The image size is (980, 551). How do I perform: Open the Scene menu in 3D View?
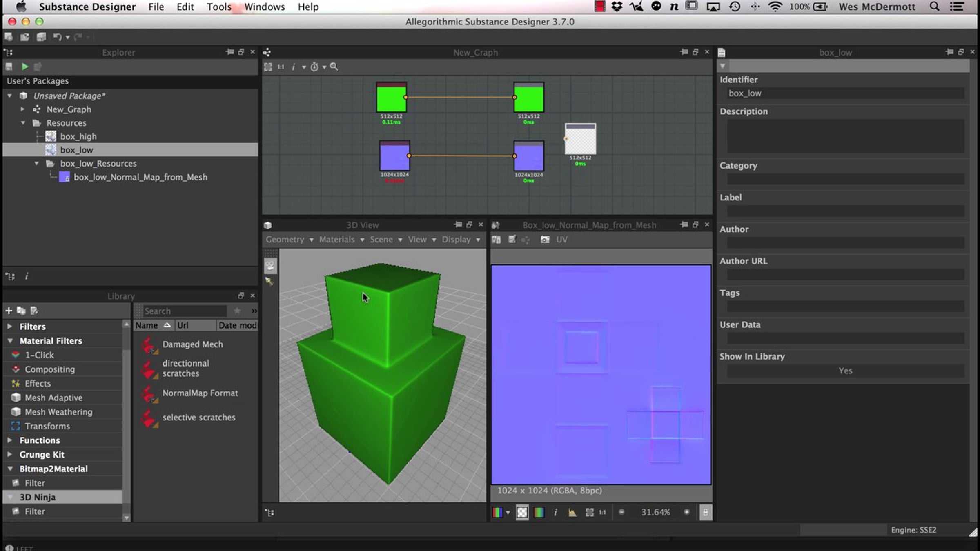[386, 240]
